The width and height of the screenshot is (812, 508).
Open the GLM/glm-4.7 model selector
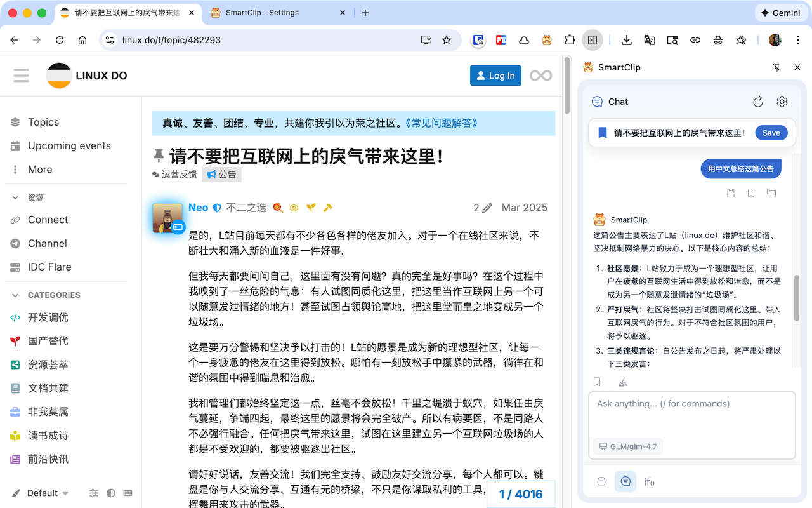click(x=628, y=446)
